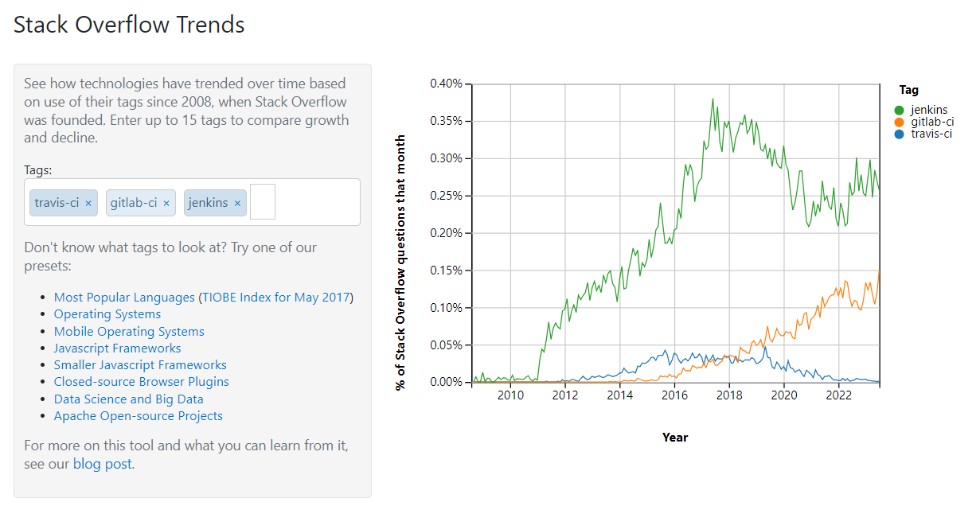Load the Operating Systems preset
Viewport: 980px width, 506px height.
(x=107, y=314)
